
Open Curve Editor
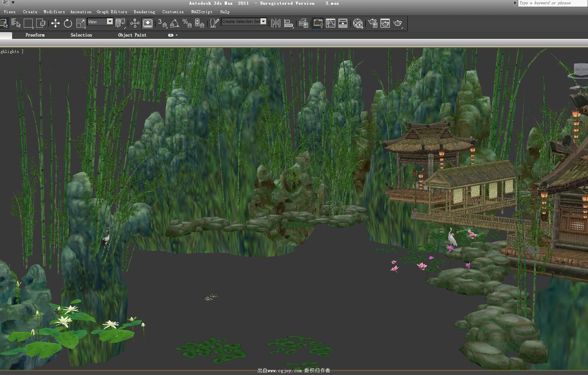coord(330,23)
